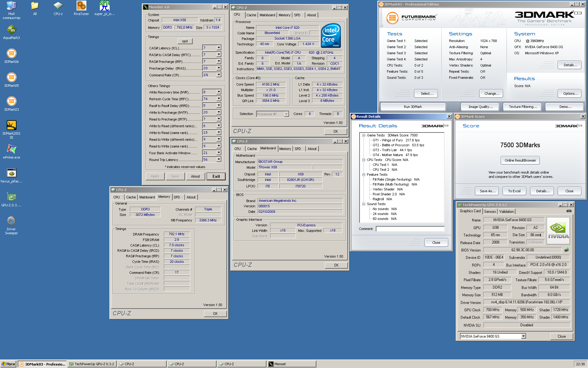Launch the GPU-Z.0.3 desktop icon
The image size is (588, 368).
11,200
